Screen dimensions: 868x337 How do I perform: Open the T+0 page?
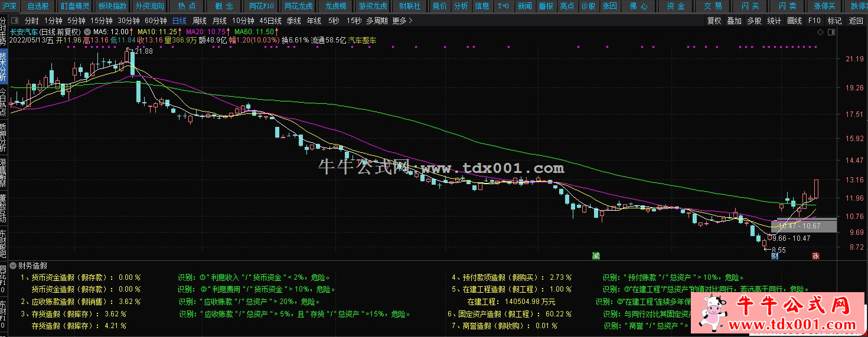tap(503, 6)
